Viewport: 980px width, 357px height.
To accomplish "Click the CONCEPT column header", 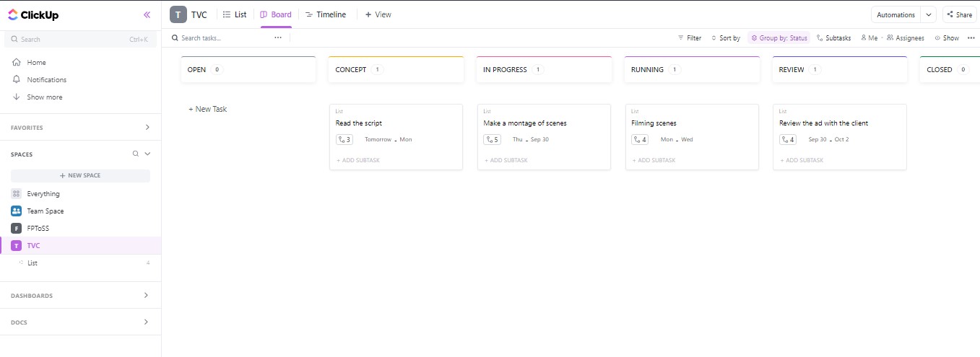I will (396, 70).
